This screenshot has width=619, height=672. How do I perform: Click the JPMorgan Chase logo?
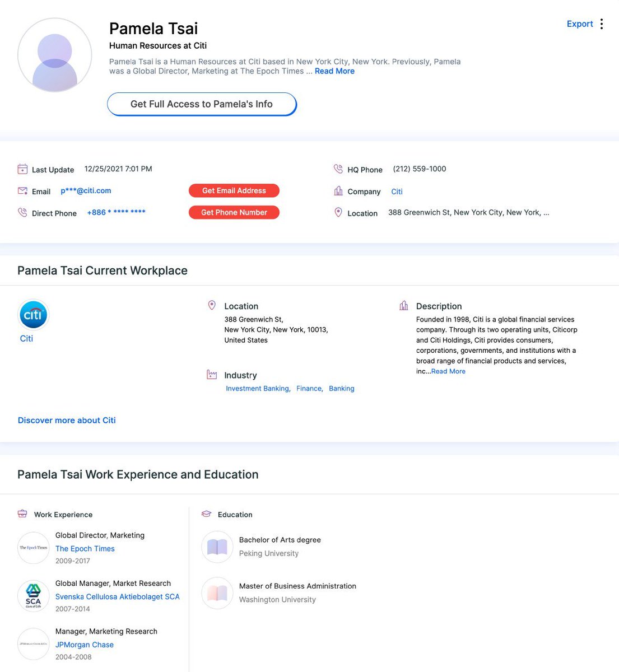[33, 644]
